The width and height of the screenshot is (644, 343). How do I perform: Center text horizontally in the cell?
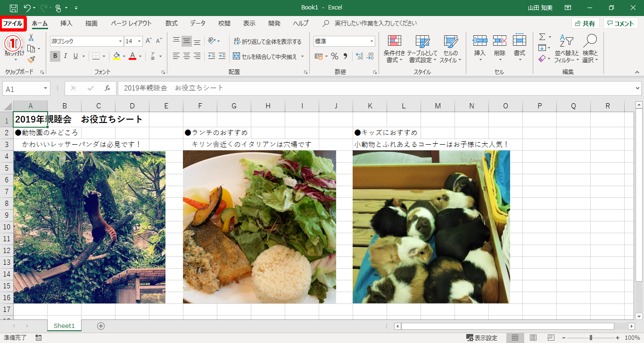coord(187,56)
